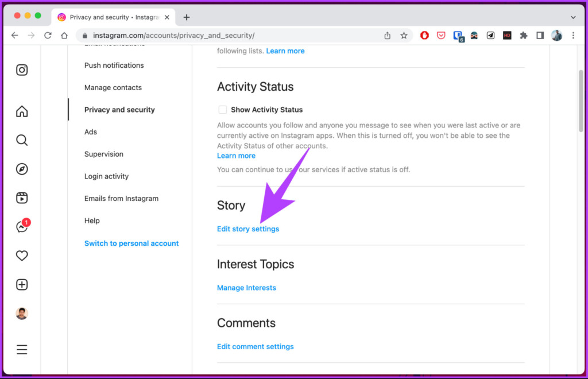Create a new post with plus icon
Image resolution: width=588 pixels, height=379 pixels.
pos(22,284)
